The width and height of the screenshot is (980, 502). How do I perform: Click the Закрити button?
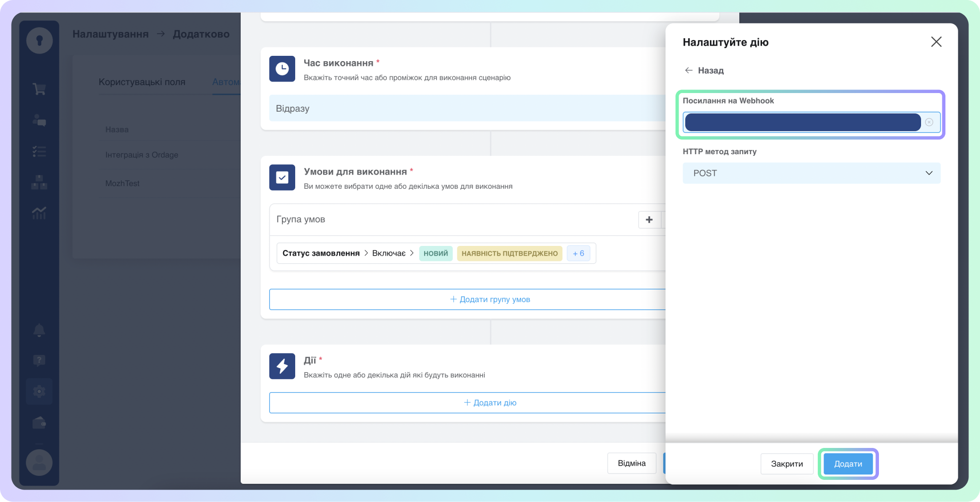tap(786, 464)
